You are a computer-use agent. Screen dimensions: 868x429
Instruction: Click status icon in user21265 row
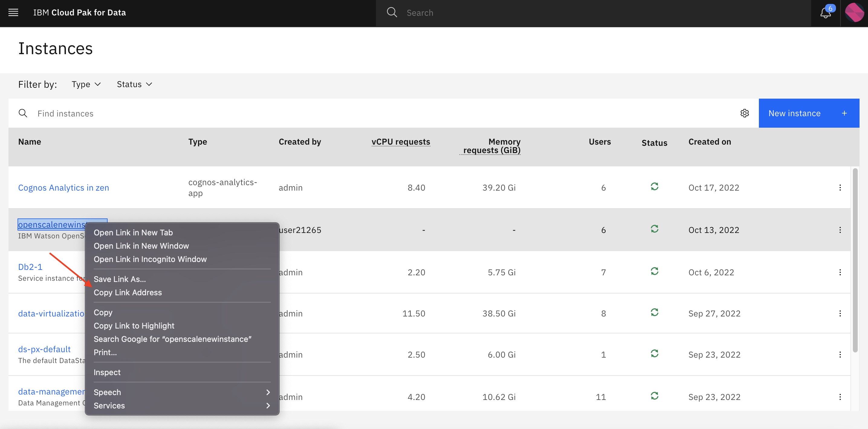[654, 229]
